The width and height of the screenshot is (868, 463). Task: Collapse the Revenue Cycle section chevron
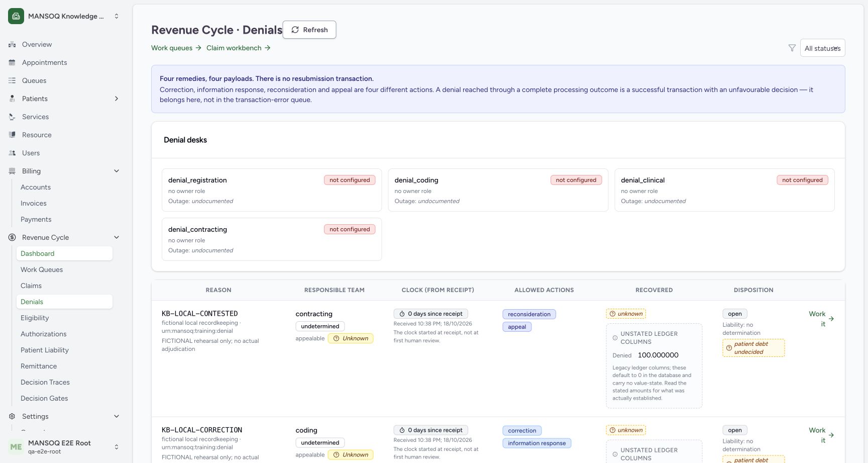[117, 237]
